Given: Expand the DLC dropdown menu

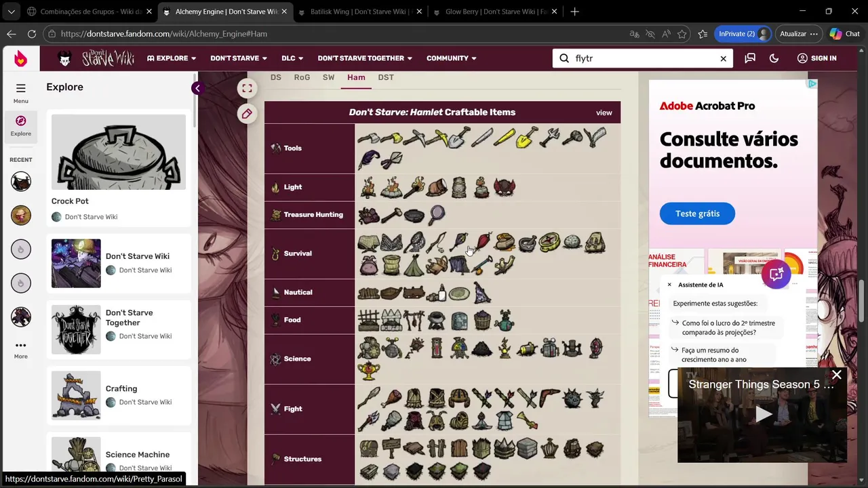Looking at the screenshot, I should coord(292,58).
